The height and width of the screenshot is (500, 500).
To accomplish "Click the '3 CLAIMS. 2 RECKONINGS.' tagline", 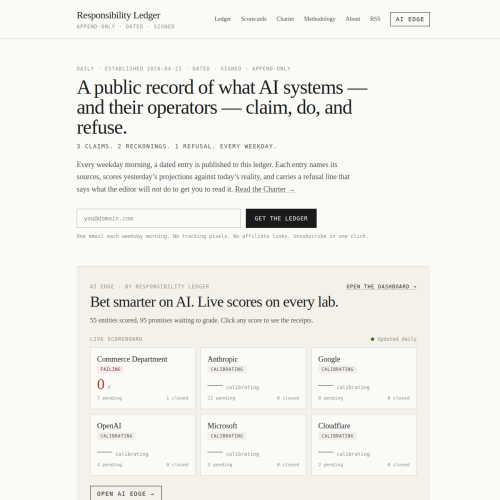I will pyautogui.click(x=177, y=146).
